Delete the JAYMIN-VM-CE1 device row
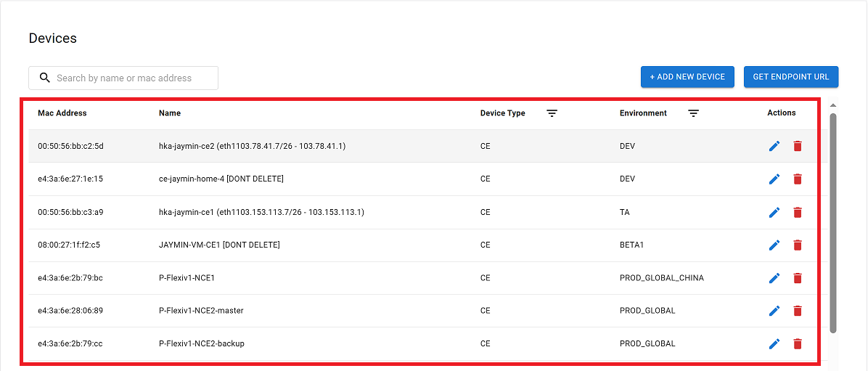This screenshot has width=868, height=371. (x=798, y=245)
